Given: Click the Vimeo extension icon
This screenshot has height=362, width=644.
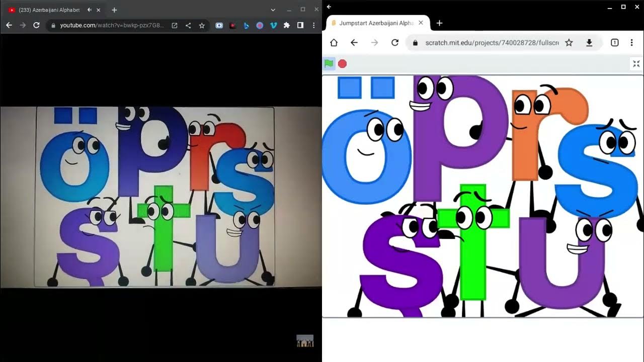Looking at the screenshot, I should (x=273, y=25).
